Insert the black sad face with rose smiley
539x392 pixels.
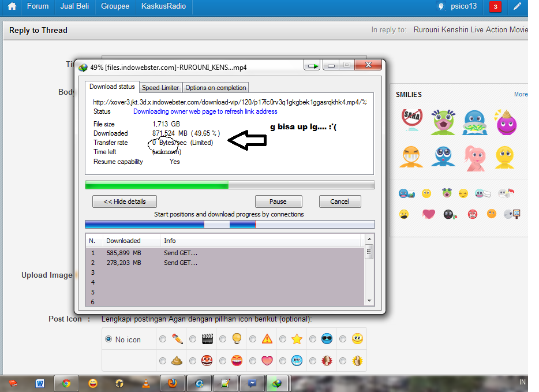(x=450, y=214)
